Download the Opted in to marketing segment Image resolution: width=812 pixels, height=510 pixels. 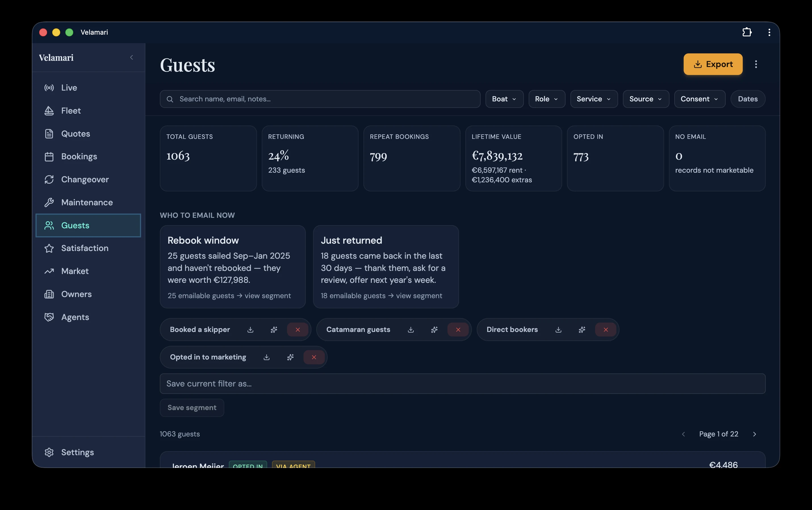point(266,357)
